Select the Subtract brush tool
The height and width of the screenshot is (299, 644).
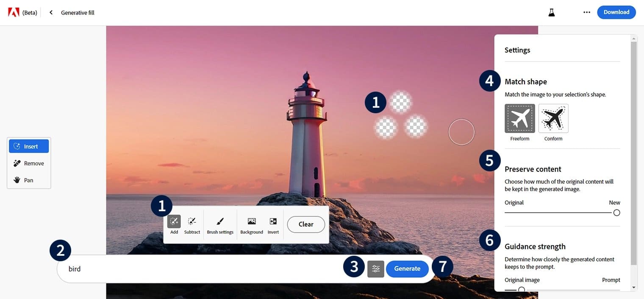(x=192, y=224)
